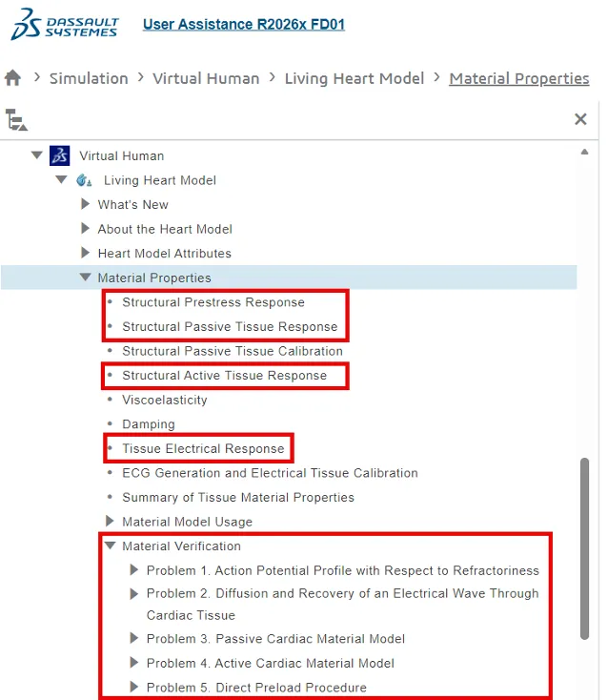
Task: Select Tissue Electrical Response topic
Action: pyautogui.click(x=203, y=448)
